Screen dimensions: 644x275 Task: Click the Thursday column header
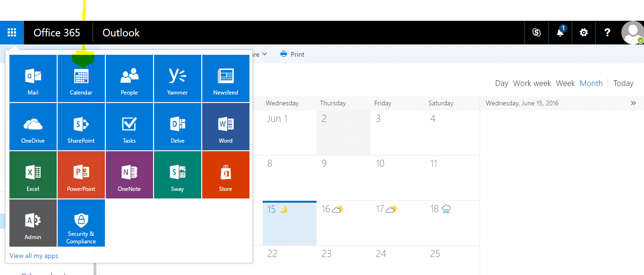(333, 103)
